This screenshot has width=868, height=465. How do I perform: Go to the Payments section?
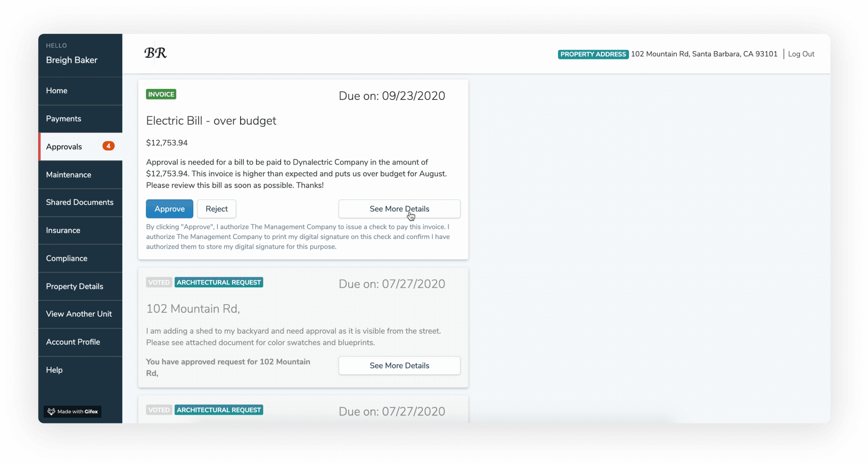pyautogui.click(x=63, y=119)
